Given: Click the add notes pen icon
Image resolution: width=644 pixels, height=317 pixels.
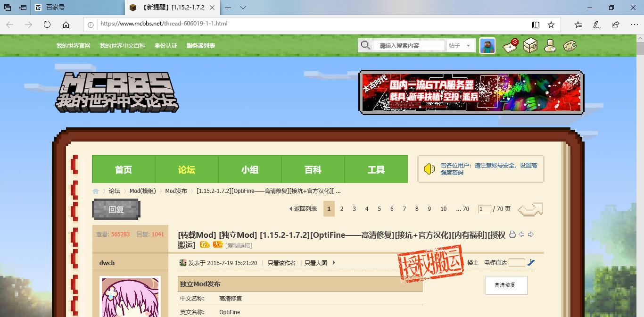Looking at the screenshot, I should pos(596,25).
